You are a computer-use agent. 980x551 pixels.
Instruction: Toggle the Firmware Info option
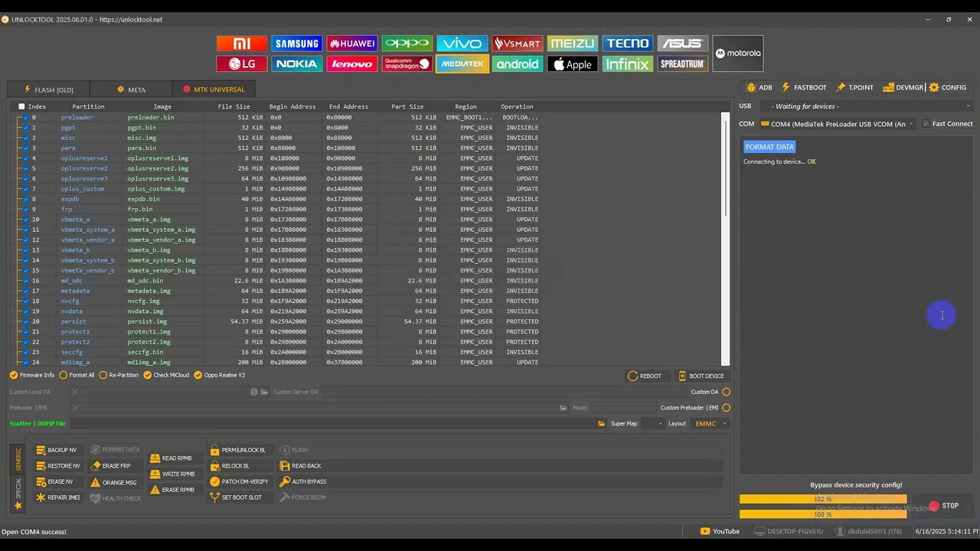click(x=32, y=375)
